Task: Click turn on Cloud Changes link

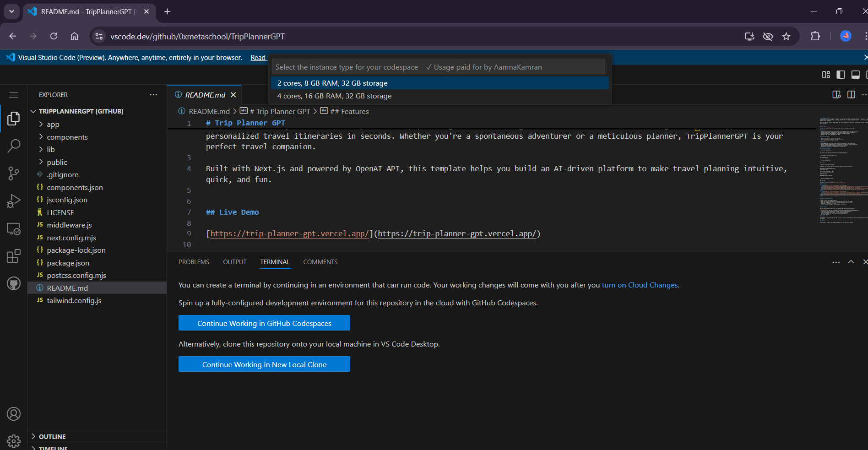Action: [x=640, y=285]
